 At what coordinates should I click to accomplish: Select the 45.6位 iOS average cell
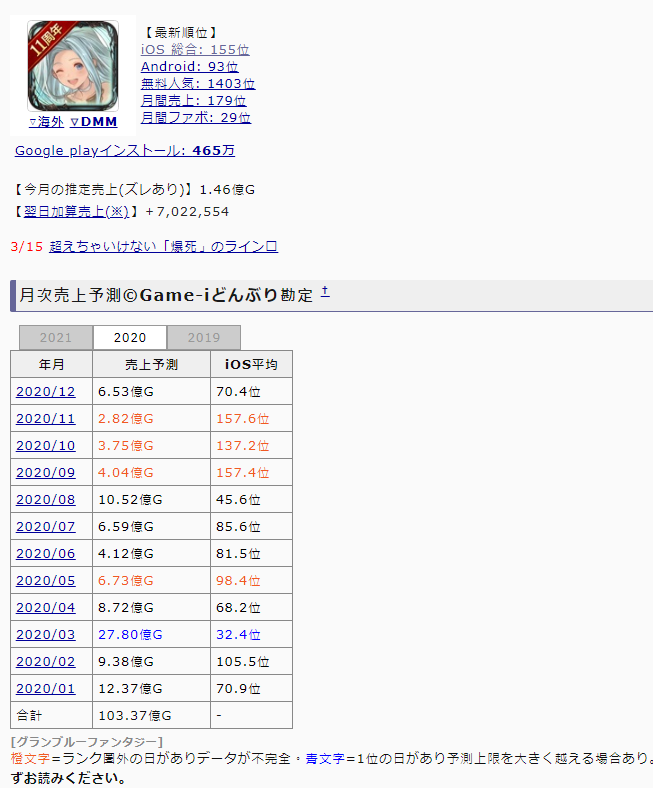point(251,500)
